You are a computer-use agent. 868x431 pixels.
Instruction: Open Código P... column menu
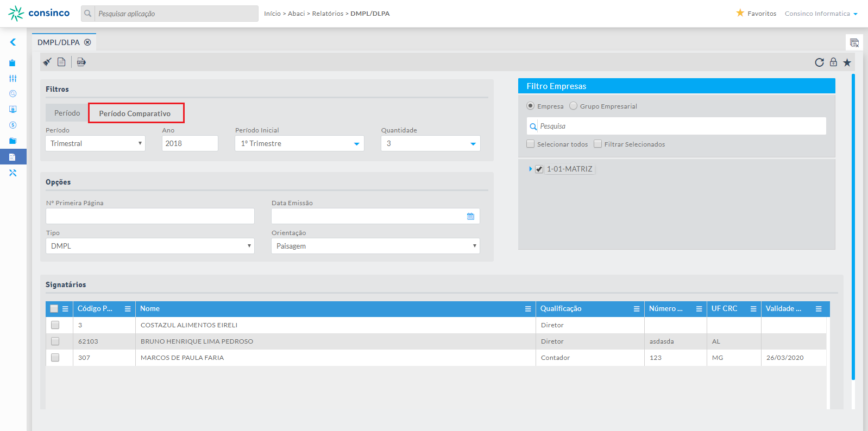tap(128, 309)
